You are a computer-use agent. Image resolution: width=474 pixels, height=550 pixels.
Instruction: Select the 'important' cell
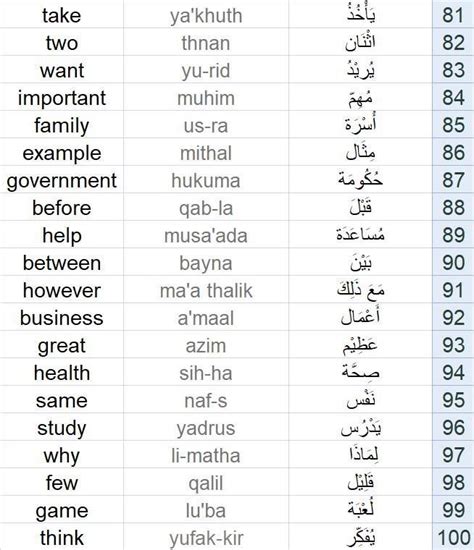point(61,97)
